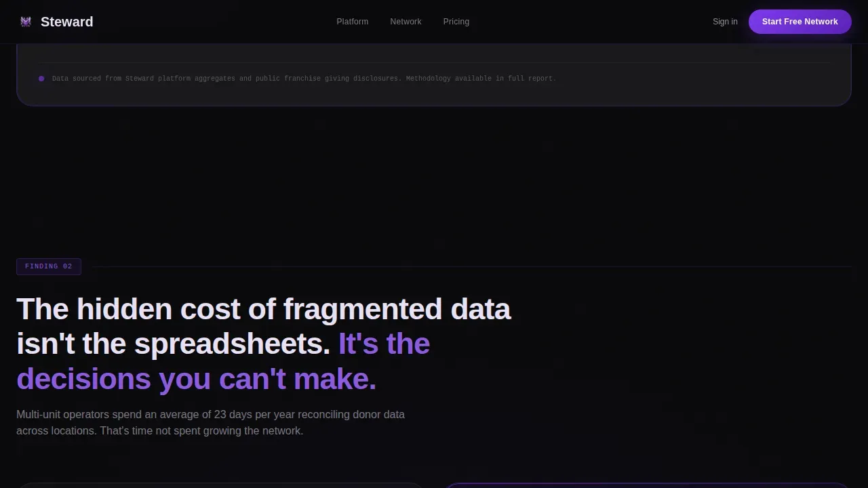Screen dimensions: 868x488
Task: Click the purple dot beside the data source note
Action: pos(41,79)
